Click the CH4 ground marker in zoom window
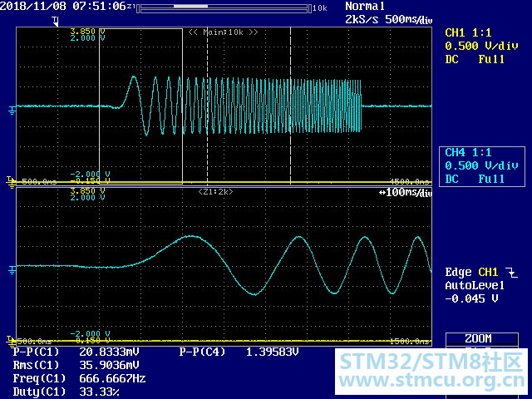 point(10,340)
